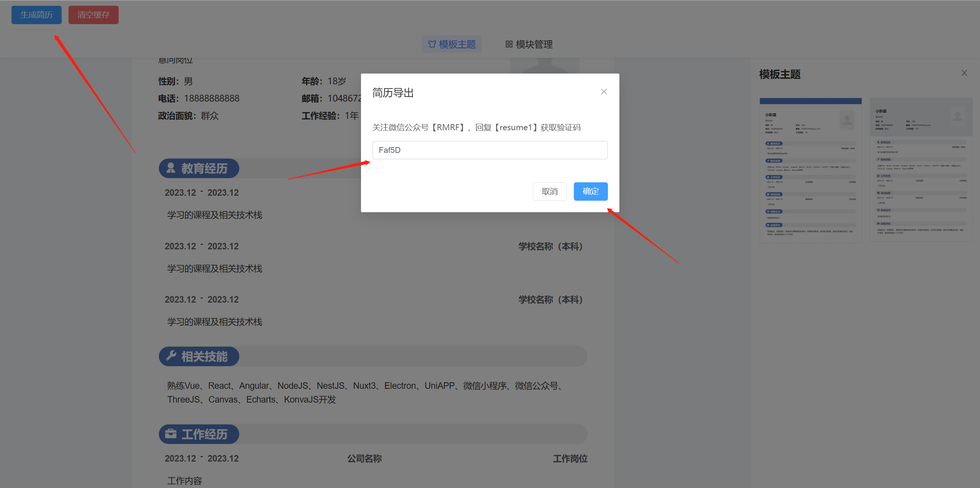This screenshot has height=488, width=980.
Task: Click the shirt icon beside 模板主题
Action: click(x=432, y=44)
